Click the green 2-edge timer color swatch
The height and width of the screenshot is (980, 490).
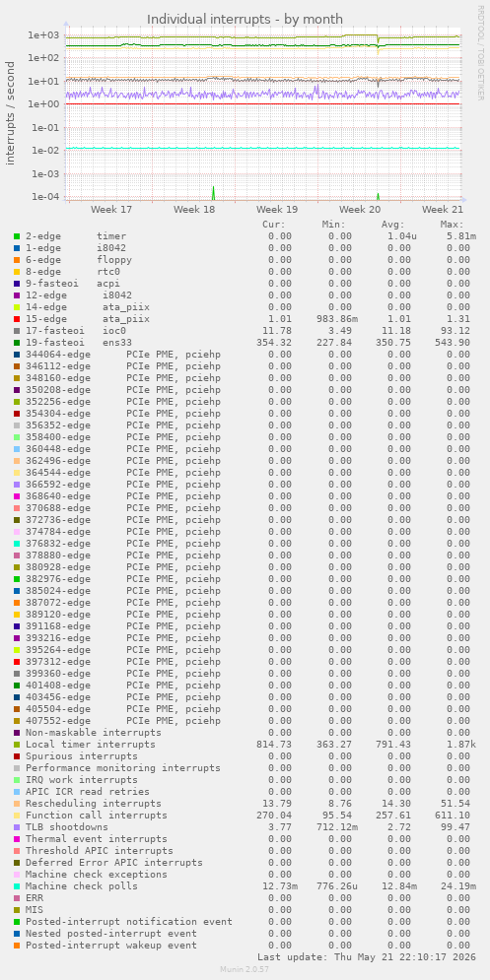coord(17,236)
